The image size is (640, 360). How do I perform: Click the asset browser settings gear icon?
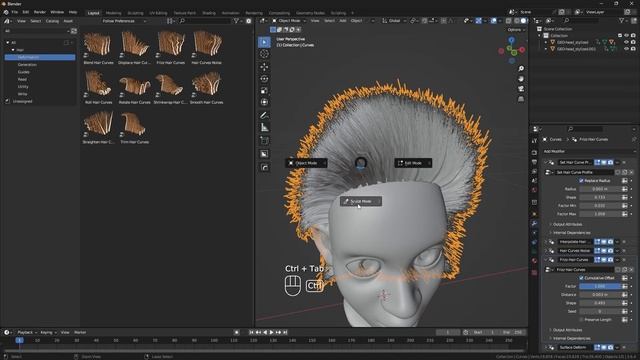(249, 21)
